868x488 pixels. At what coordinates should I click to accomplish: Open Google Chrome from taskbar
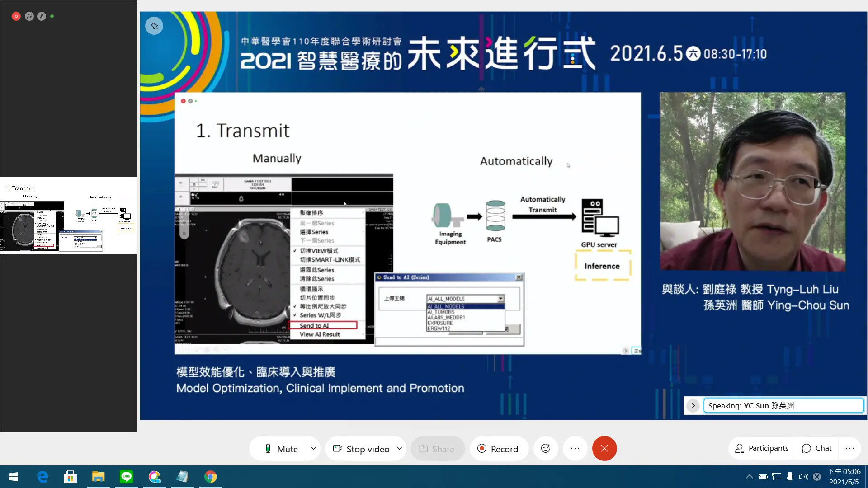211,477
